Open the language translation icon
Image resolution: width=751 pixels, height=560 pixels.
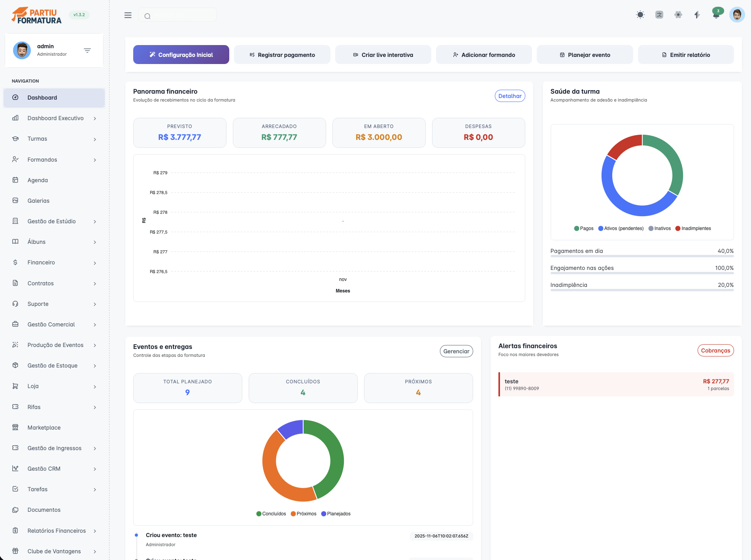click(659, 15)
